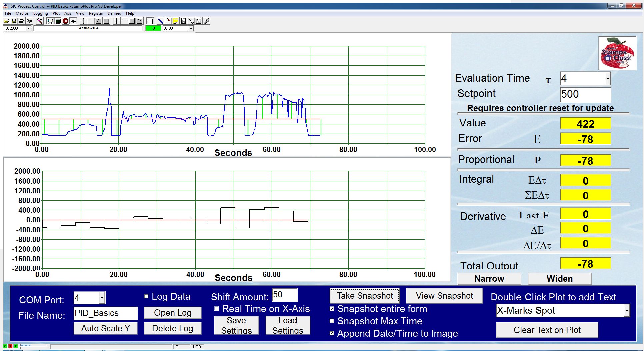The width and height of the screenshot is (644, 351).
Task: Click the green T status indicator
Action: (x=16, y=346)
